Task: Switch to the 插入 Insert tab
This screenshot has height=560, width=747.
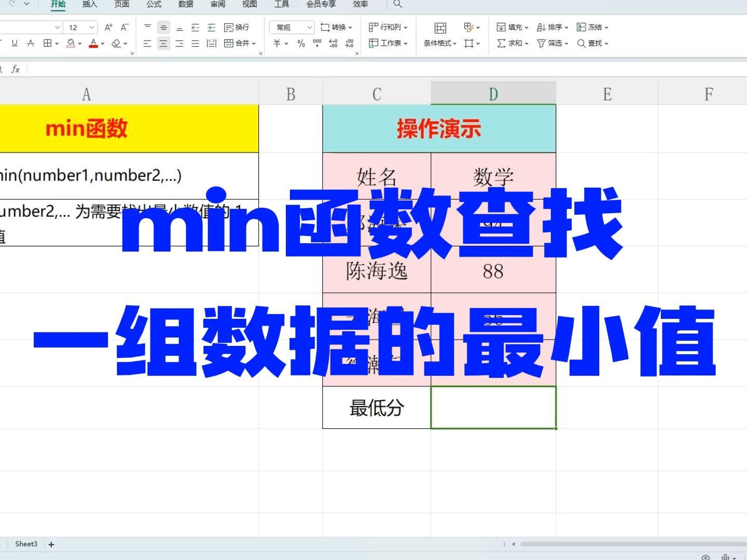Action: click(x=90, y=4)
